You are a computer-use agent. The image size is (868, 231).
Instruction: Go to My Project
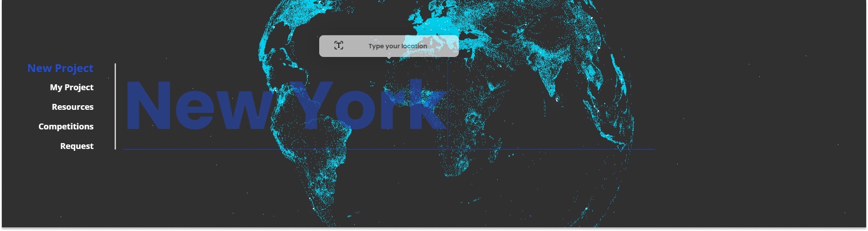(x=72, y=87)
